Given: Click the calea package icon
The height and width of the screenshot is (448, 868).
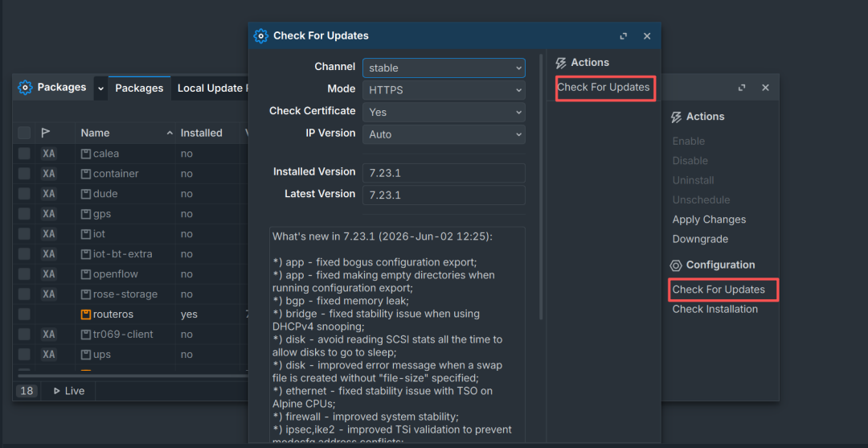Looking at the screenshot, I should click(x=86, y=154).
